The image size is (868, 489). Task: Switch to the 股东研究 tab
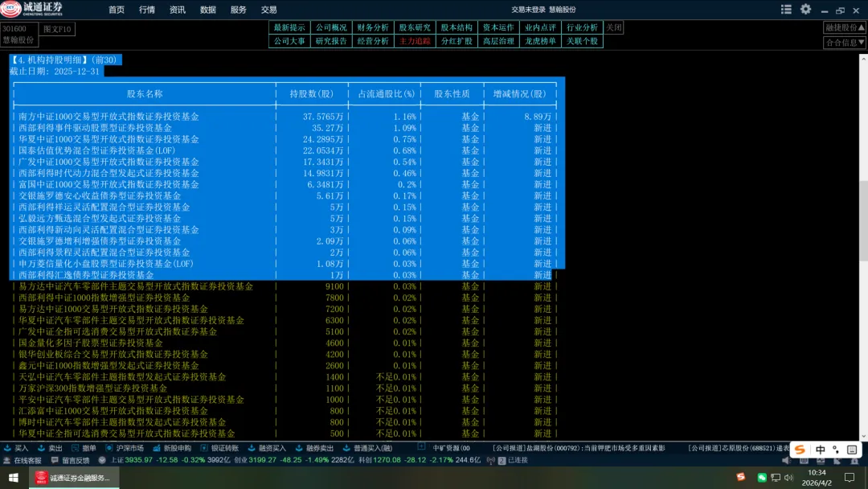click(x=415, y=27)
